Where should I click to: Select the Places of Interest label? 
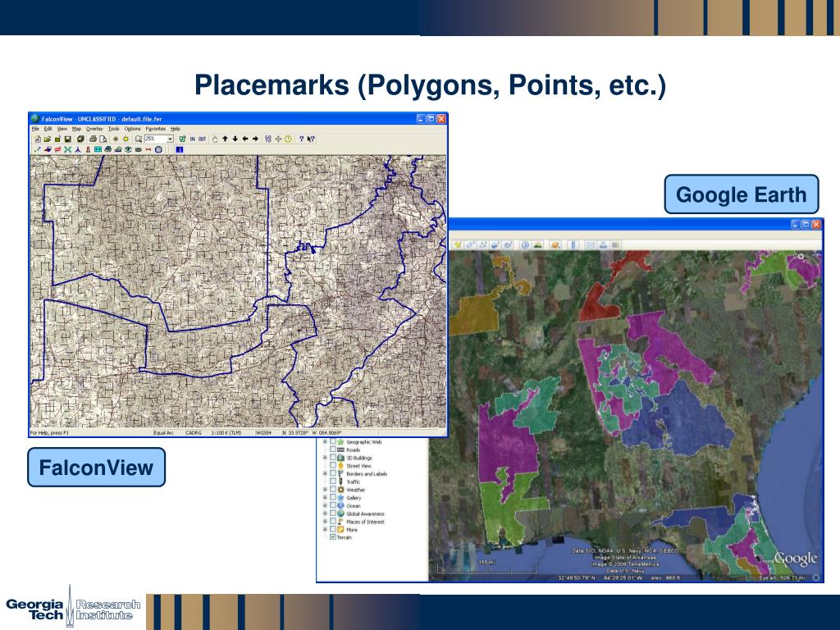pyautogui.click(x=365, y=522)
